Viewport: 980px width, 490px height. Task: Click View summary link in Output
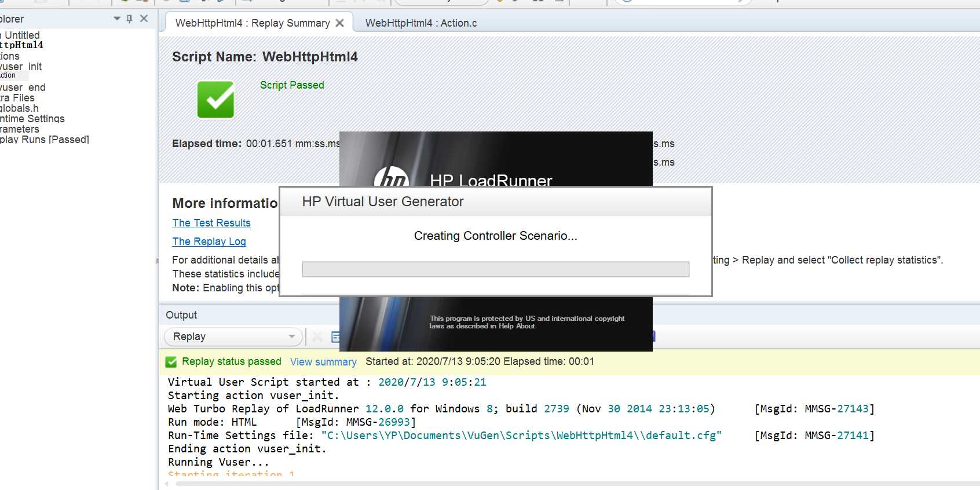tap(323, 362)
